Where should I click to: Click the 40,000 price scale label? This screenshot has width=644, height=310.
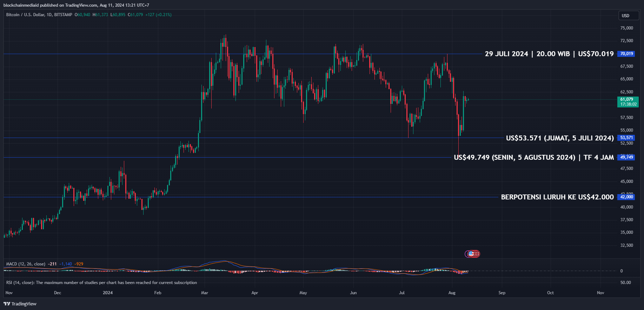pyautogui.click(x=627, y=207)
